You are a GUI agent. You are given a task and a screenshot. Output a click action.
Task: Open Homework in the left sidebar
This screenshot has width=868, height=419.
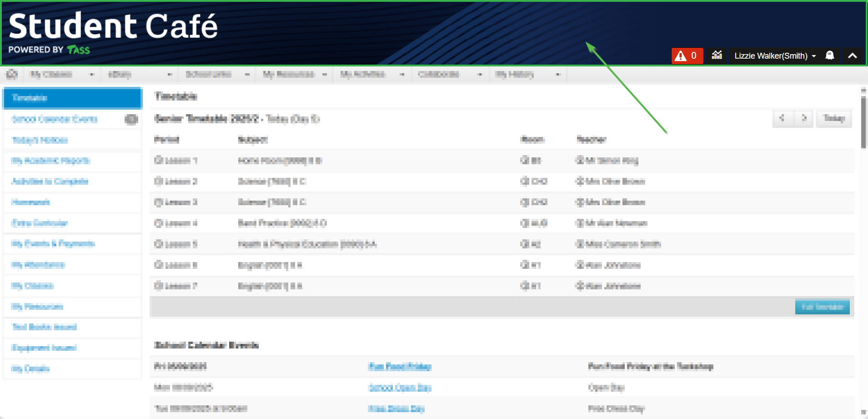[30, 202]
